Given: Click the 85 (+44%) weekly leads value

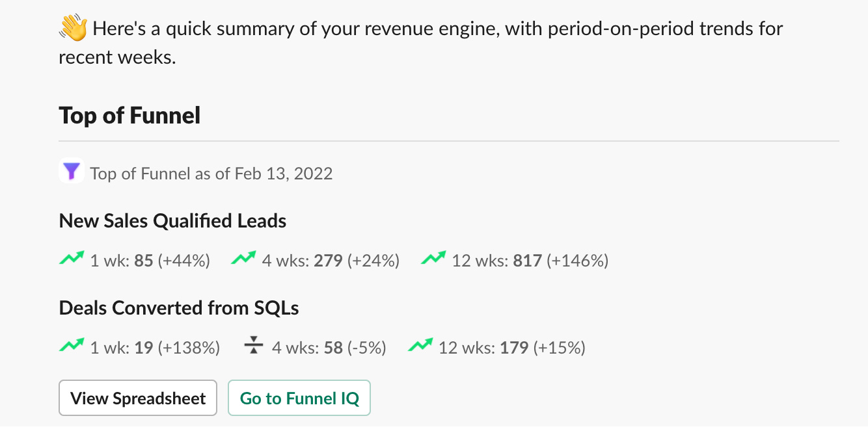Looking at the screenshot, I should (172, 261).
